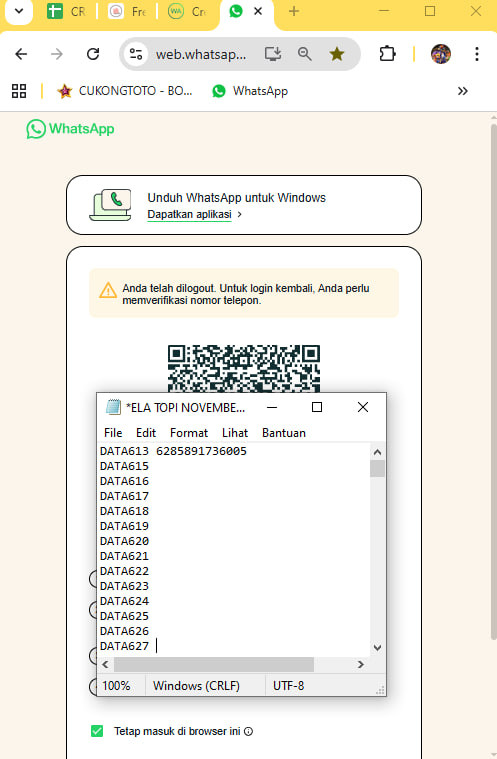Open the browser extensions puzzle icon
This screenshot has width=497, height=759.
click(387, 54)
